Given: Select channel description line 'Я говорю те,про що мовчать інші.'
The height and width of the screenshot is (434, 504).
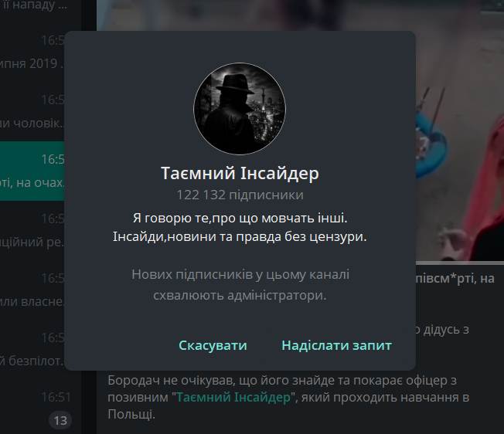Looking at the screenshot, I should pos(240,219).
